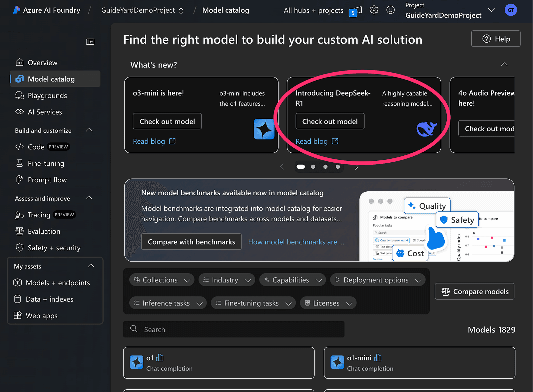533x392 pixels.
Task: Collapse the Assess and improve section
Action: click(89, 198)
